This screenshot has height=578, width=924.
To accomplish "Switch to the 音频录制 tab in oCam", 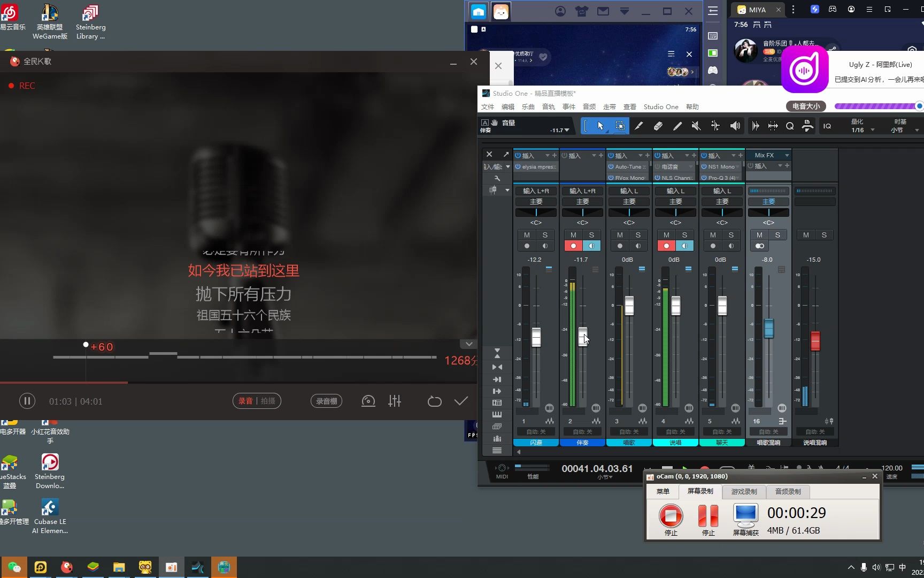I will click(788, 491).
